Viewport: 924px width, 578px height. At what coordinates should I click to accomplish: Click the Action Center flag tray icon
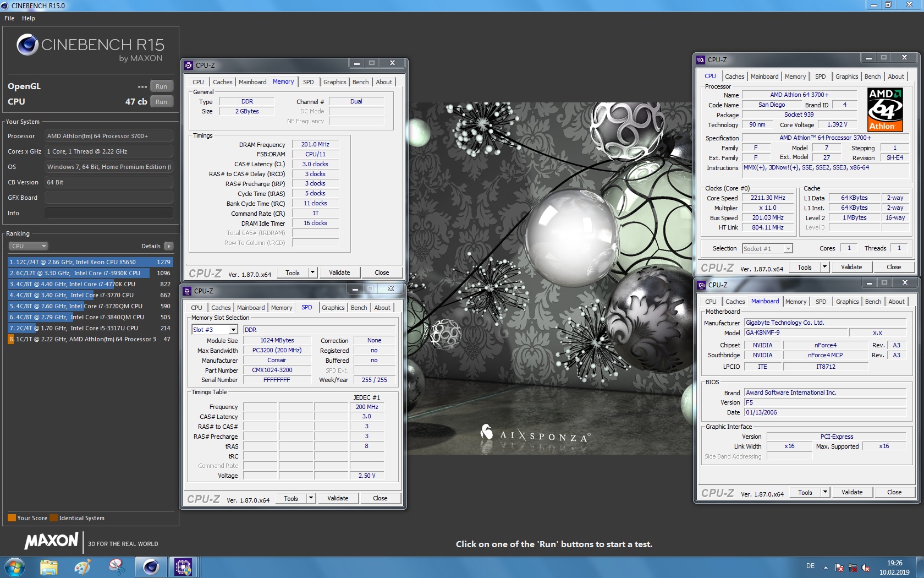coord(839,568)
